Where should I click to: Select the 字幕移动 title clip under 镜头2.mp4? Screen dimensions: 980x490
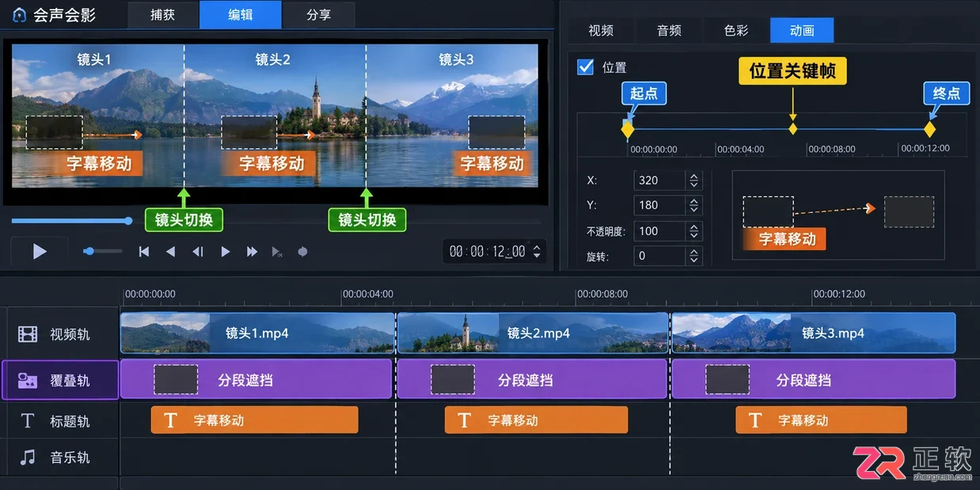click(536, 420)
